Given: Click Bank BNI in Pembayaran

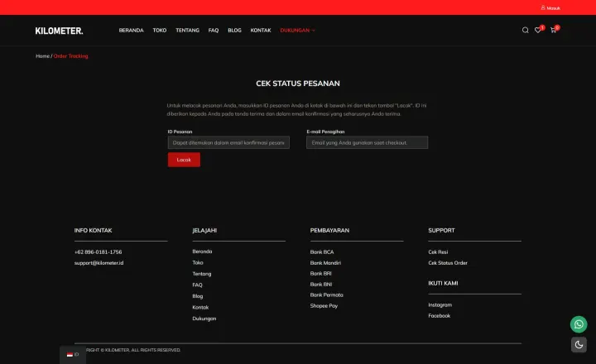Looking at the screenshot, I should [x=321, y=285].
